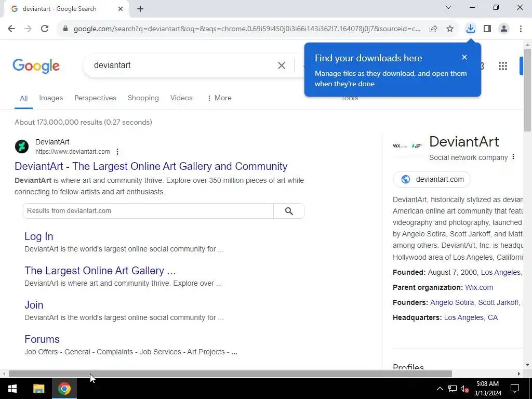Image resolution: width=532 pixels, height=399 pixels.
Task: Clear the search box with the X icon
Action: (x=282, y=65)
